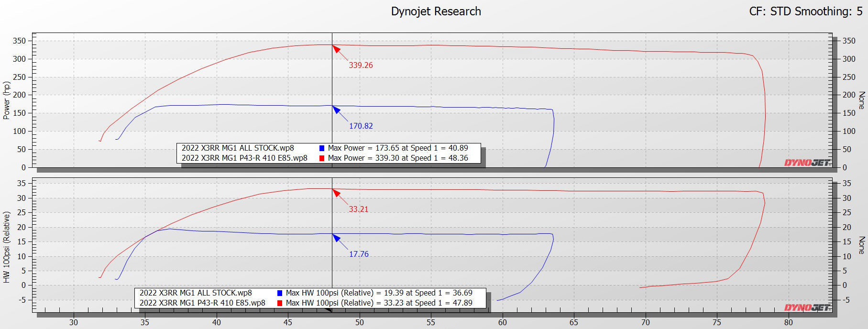Select P43-R 410 E85.wp8 run in pressure legend

202,303
